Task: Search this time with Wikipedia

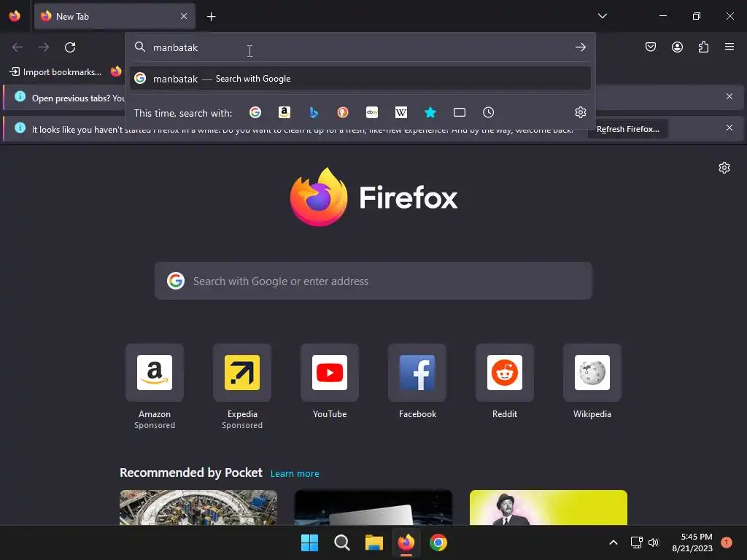Action: click(x=401, y=113)
